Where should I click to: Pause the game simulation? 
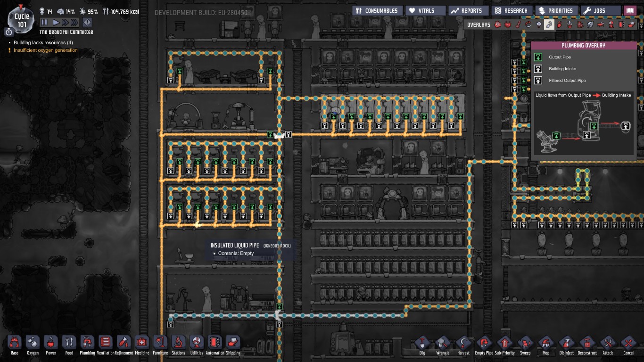44,22
